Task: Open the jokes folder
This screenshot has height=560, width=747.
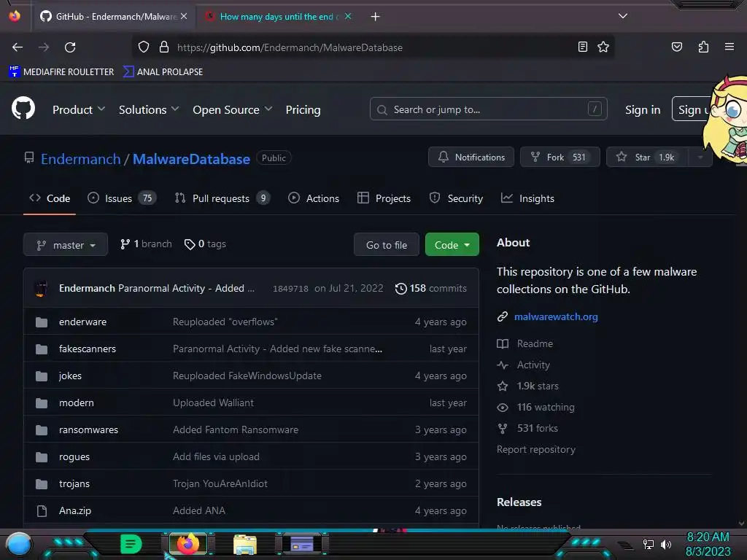Action: [70, 376]
